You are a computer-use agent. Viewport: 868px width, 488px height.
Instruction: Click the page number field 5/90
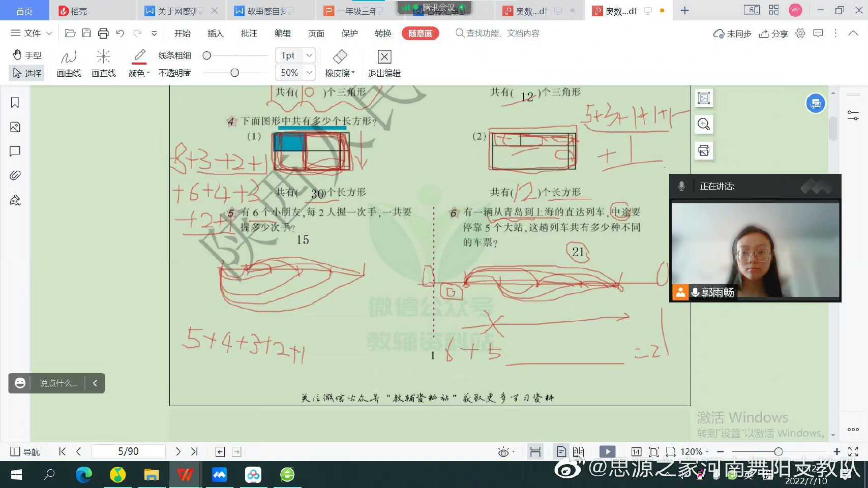(128, 451)
